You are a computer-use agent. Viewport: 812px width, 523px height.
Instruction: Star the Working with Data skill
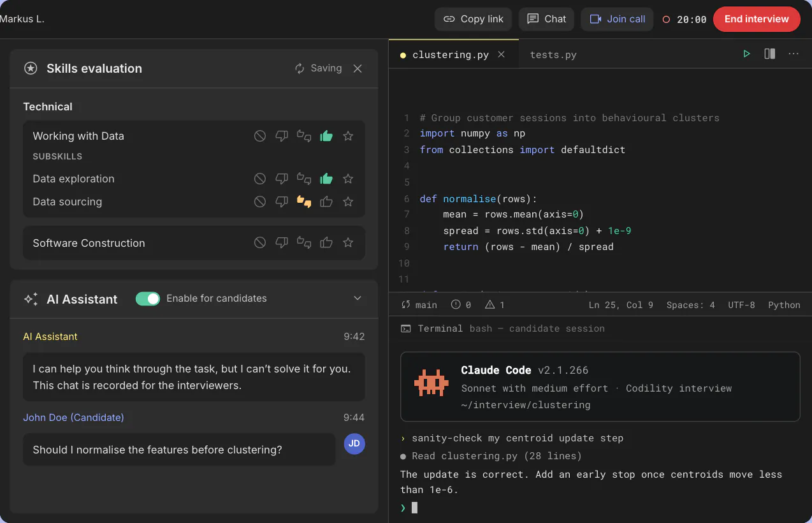click(348, 136)
